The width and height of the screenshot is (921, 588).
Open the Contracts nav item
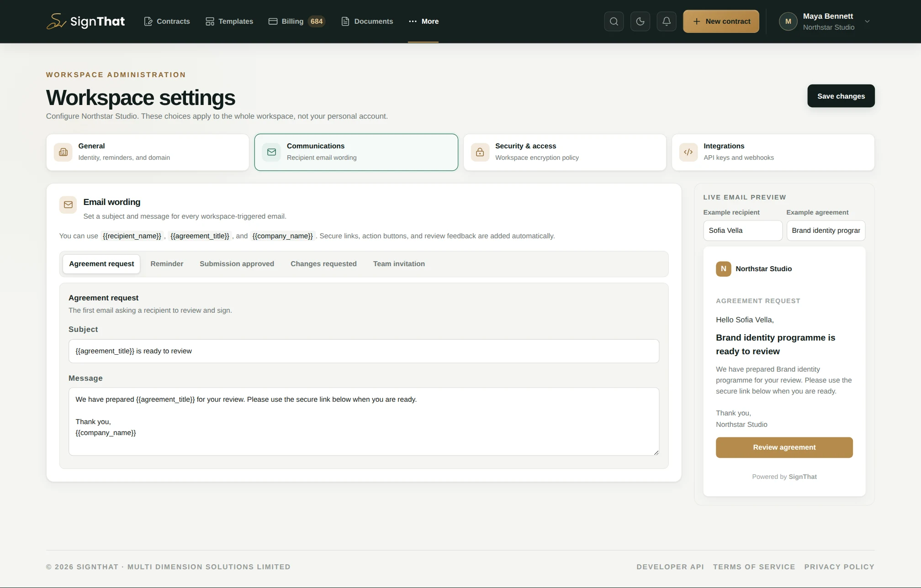[167, 21]
